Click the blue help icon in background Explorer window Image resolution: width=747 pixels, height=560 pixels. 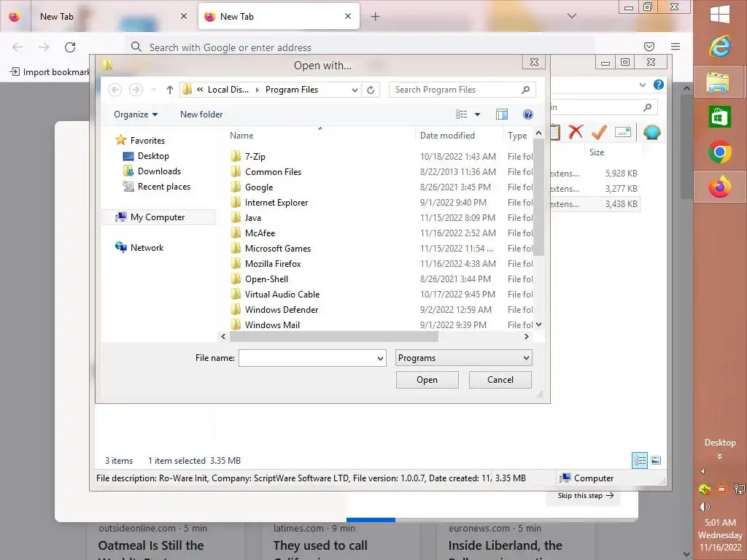click(659, 85)
